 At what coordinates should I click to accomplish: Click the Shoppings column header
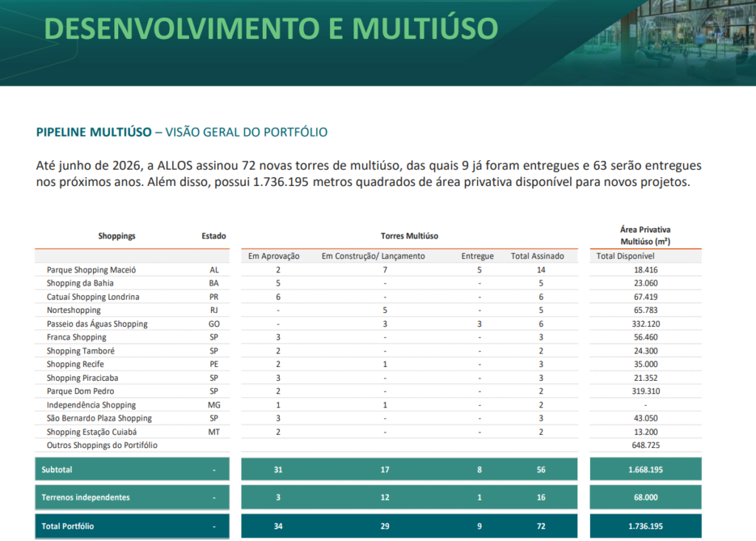coord(117,235)
